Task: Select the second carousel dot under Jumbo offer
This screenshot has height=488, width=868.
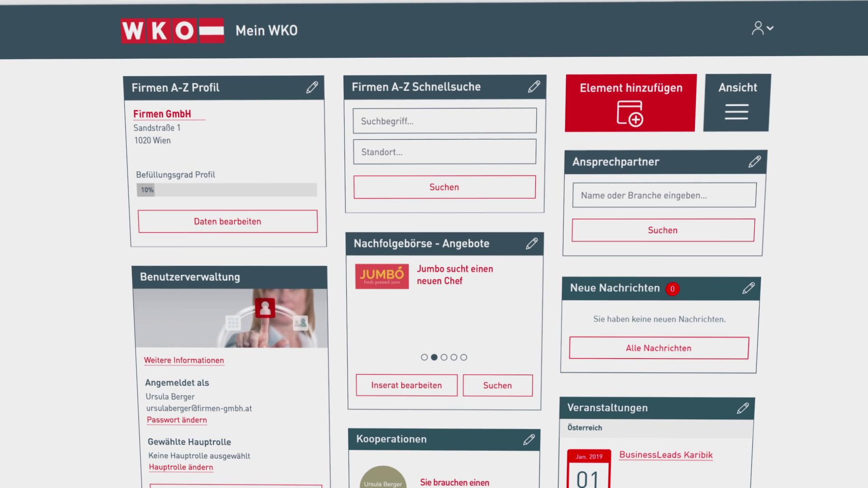Action: [x=434, y=357]
